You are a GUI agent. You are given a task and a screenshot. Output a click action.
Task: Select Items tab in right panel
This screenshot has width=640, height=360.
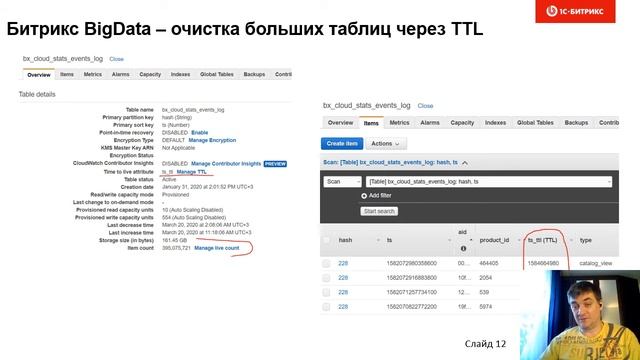click(x=371, y=123)
